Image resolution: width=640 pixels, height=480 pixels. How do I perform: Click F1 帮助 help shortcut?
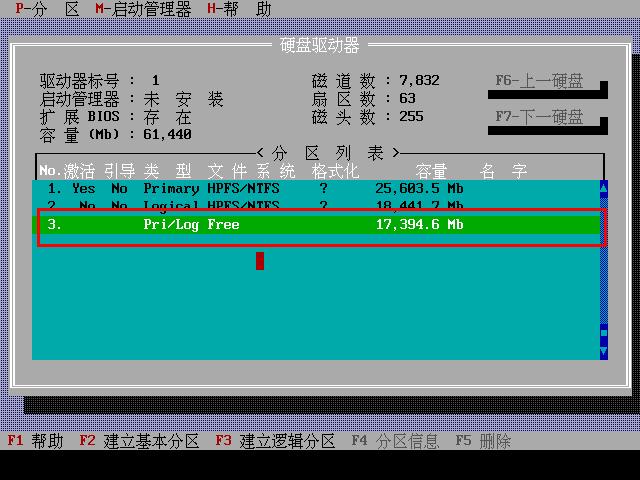click(x=35, y=441)
